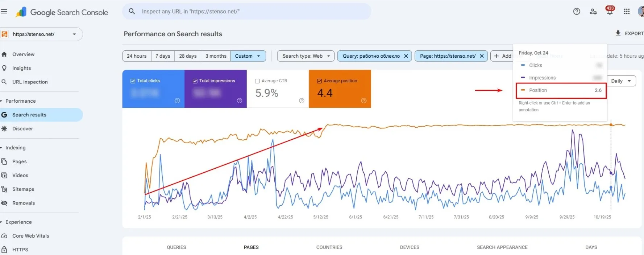The height and width of the screenshot is (255, 644).
Task: Toggle the Total impressions checkbox
Action: point(195,81)
